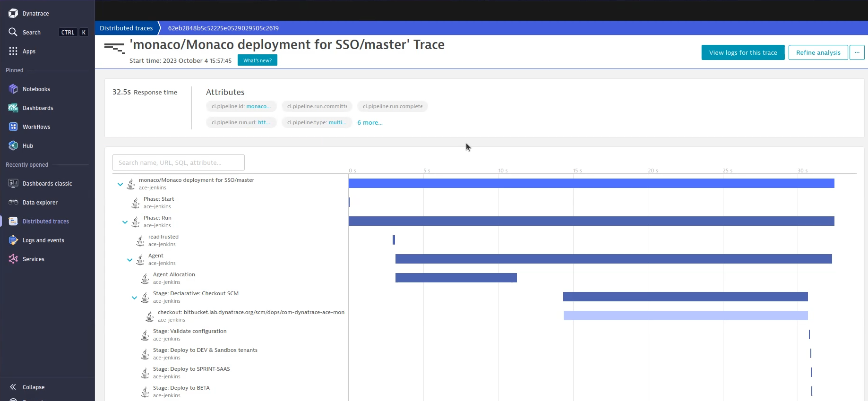Collapse the monaco/Monaco deployment root node

tap(120, 184)
